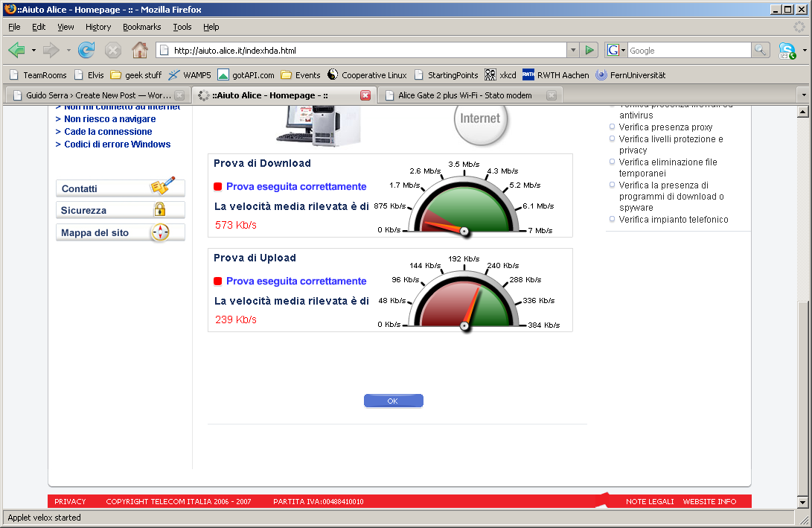Image resolution: width=812 pixels, height=528 pixels.
Task: Click the Home icon in toolbar
Action: pyautogui.click(x=139, y=50)
